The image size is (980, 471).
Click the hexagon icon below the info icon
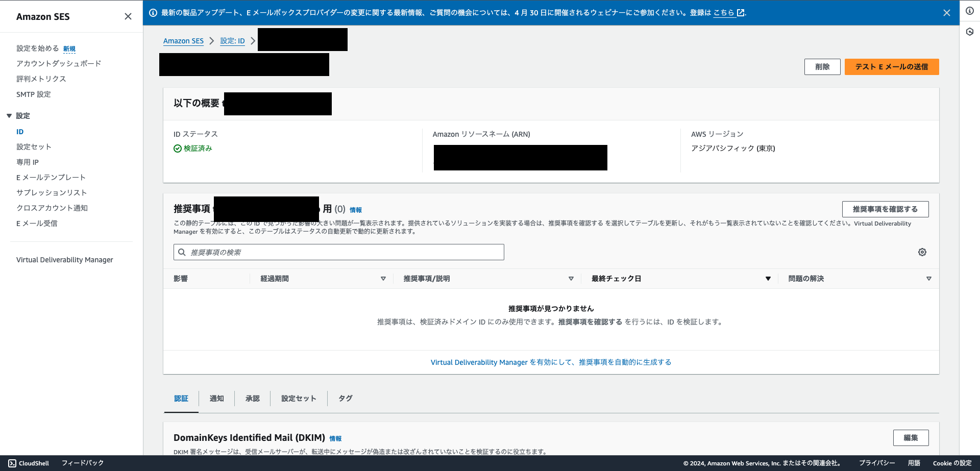pyautogui.click(x=970, y=32)
